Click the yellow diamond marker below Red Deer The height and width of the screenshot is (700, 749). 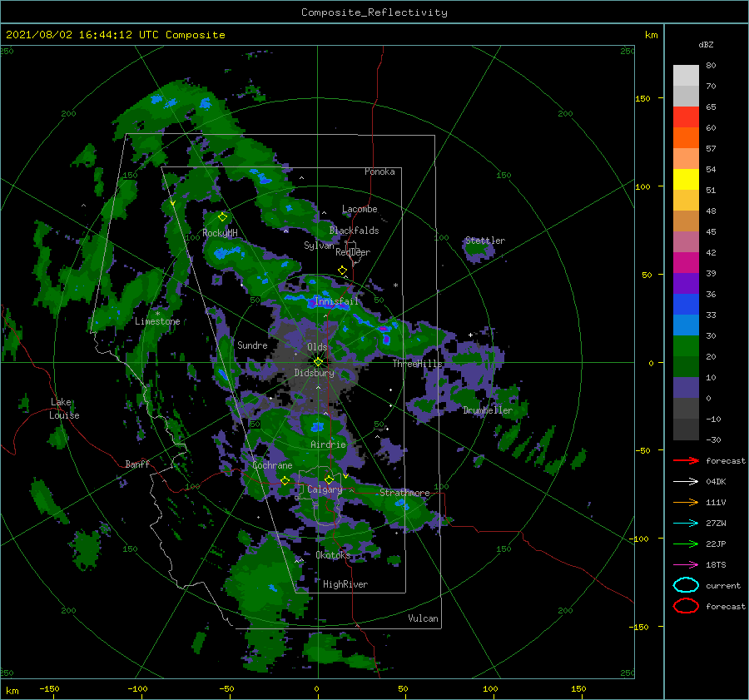342,271
